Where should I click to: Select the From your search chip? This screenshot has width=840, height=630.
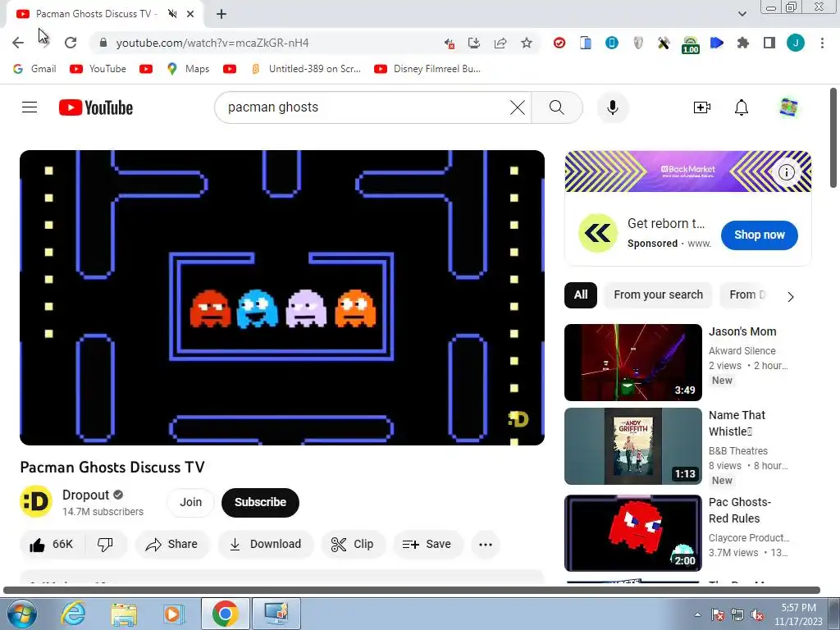[x=659, y=295]
